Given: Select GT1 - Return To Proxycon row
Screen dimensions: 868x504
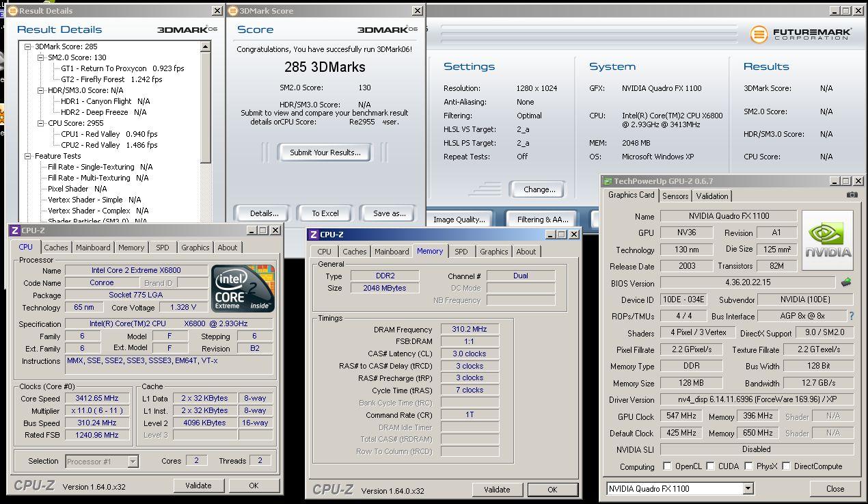Looking at the screenshot, I should click(123, 68).
